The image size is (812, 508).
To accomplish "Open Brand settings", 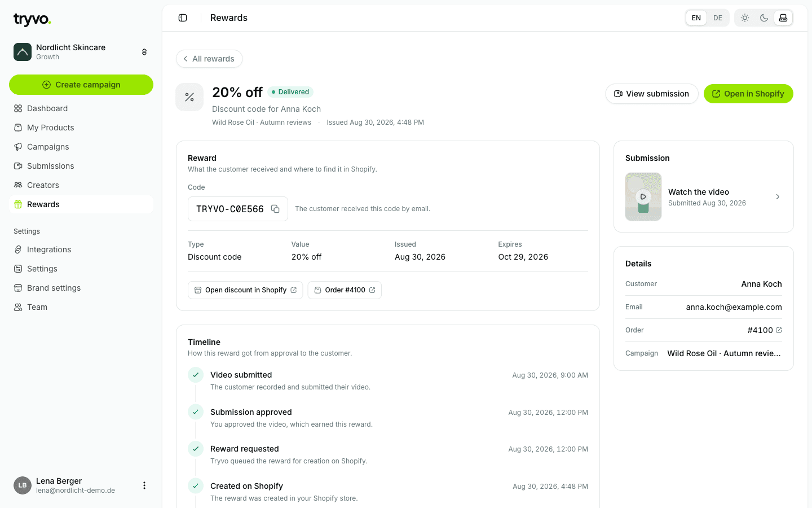I will pos(81,288).
